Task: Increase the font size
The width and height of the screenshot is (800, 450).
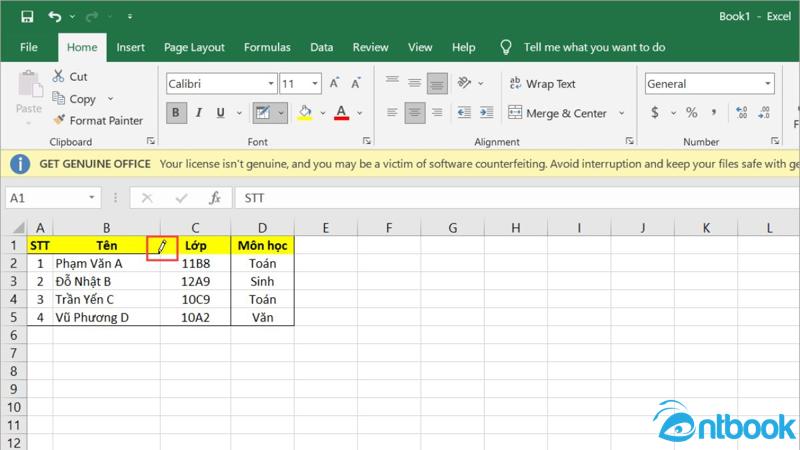Action: (334, 83)
